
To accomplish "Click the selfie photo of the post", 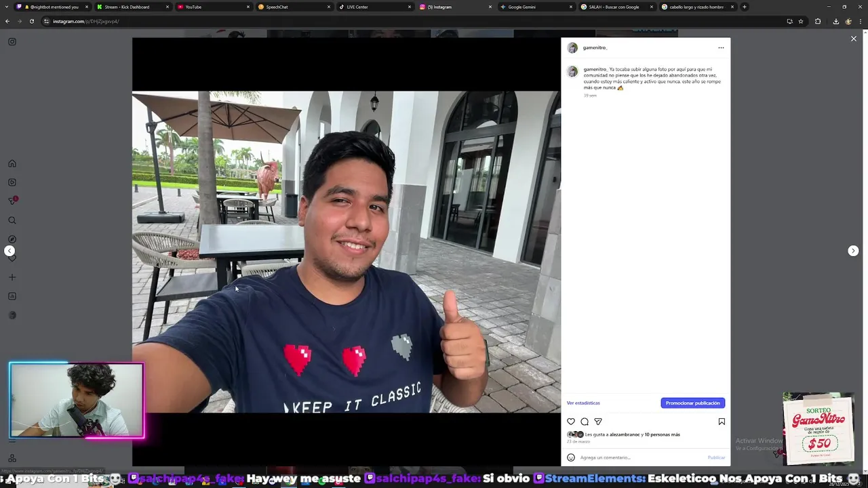I will point(346,251).
